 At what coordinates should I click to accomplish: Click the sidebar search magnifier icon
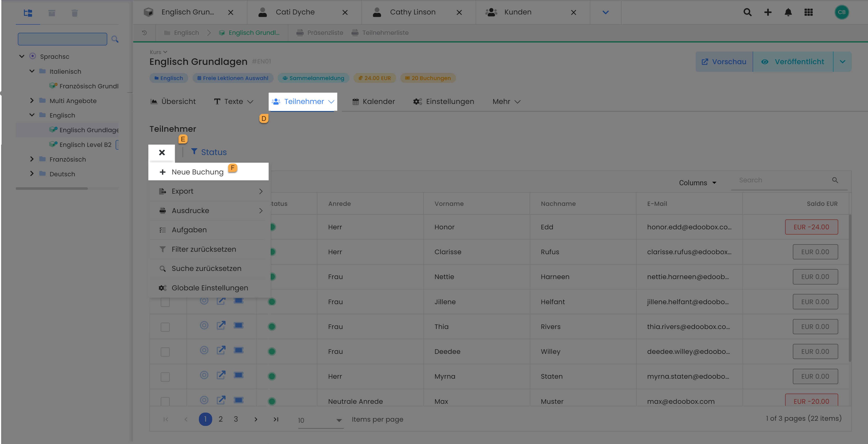pos(115,39)
